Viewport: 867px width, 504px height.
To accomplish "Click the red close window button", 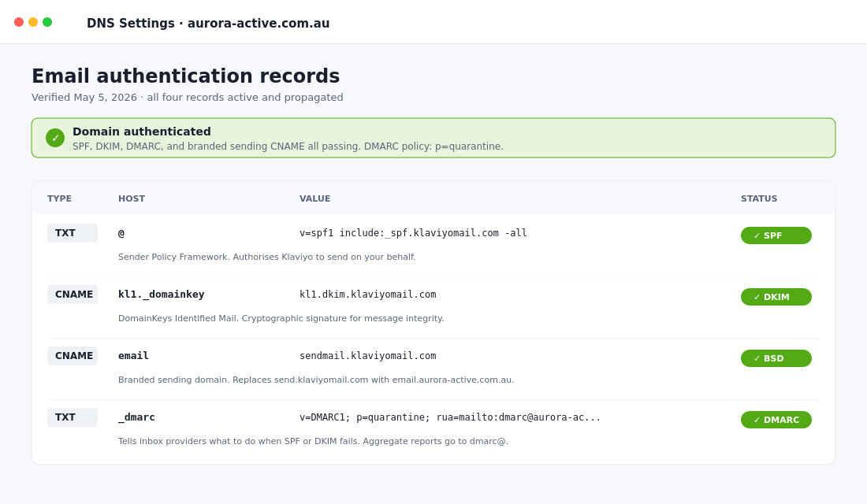I will point(19,22).
